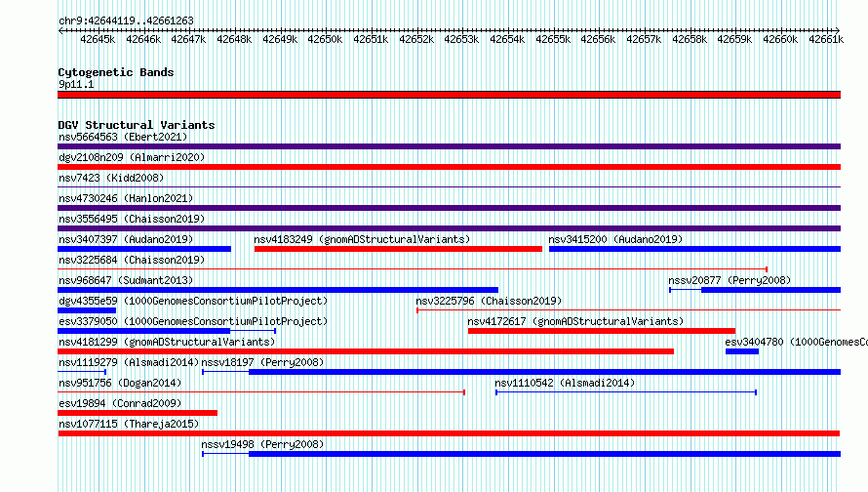Click the nsv3225684 (Chaisson2019) label
The image size is (868, 492).
132,260
